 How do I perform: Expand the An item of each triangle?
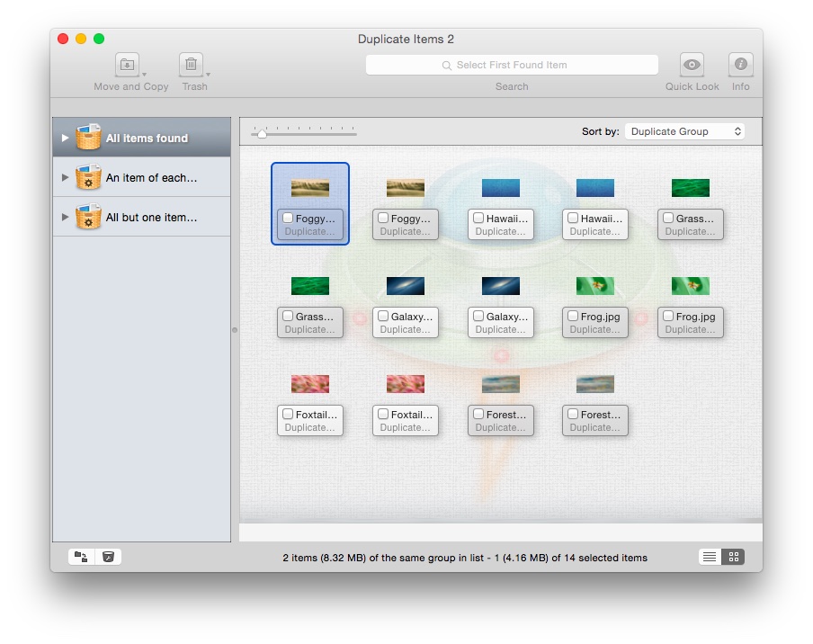coord(65,177)
